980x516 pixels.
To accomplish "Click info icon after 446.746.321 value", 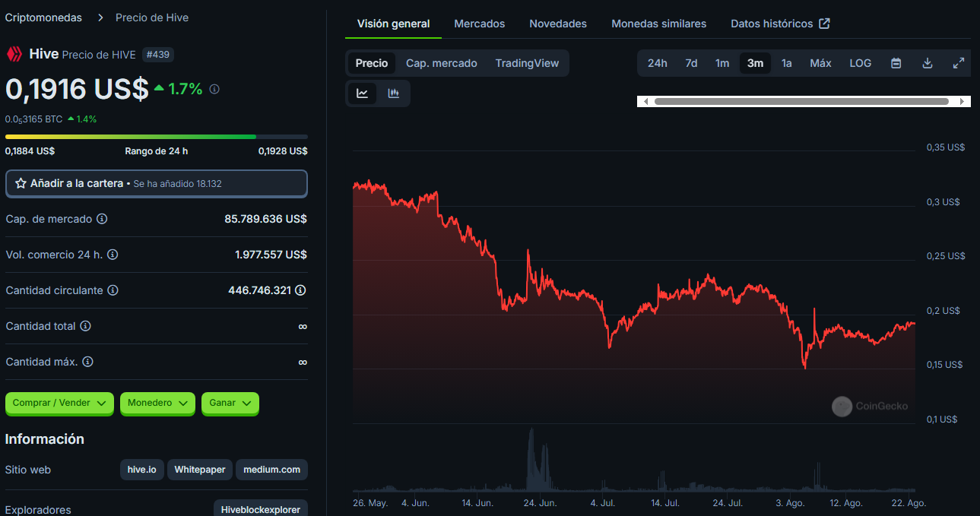I will click(x=301, y=290).
